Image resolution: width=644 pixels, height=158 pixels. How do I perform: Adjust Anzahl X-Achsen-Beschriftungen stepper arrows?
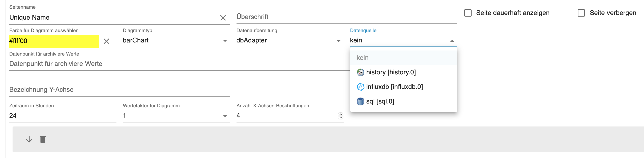coord(340,116)
